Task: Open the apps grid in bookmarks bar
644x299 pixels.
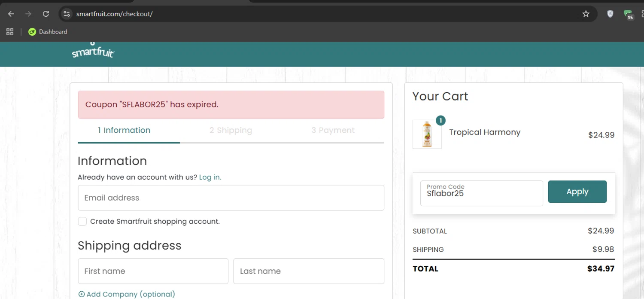Action: pyautogui.click(x=10, y=32)
